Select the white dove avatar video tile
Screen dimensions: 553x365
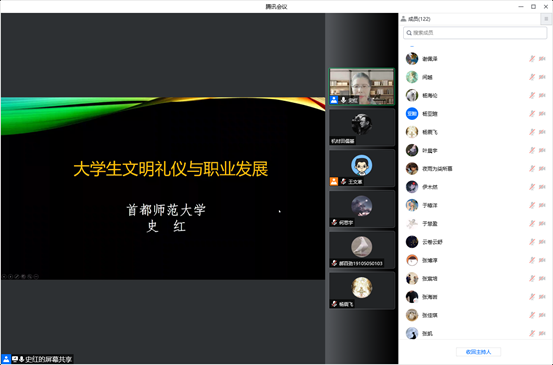point(361,250)
